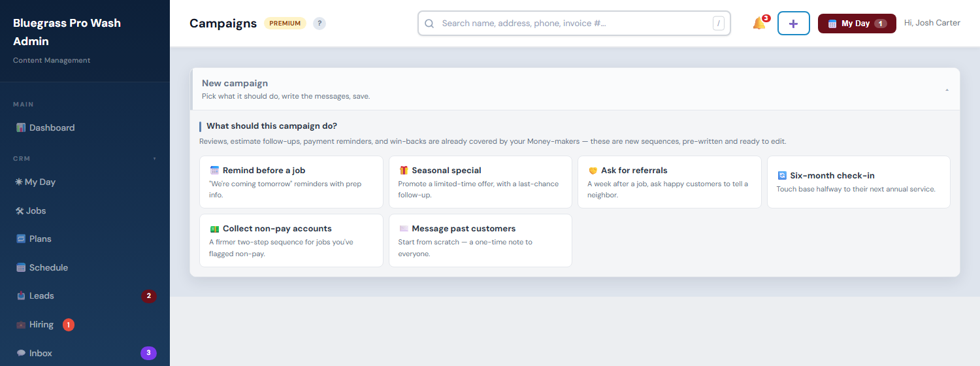The image size is (980, 366).
Task: Collapse the CRM section arrow
Action: coord(155,159)
